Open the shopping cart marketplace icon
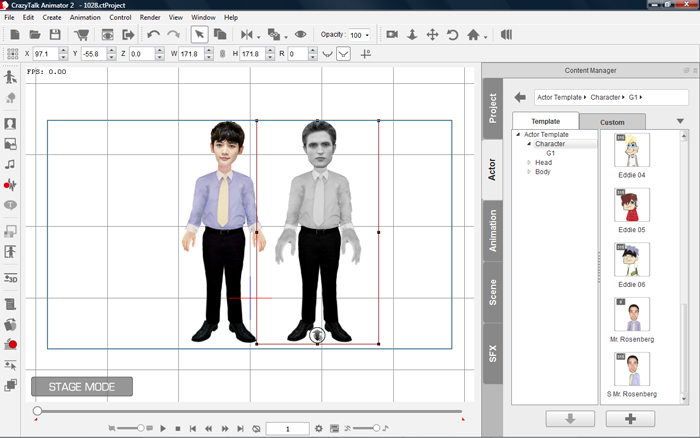The height and width of the screenshot is (438, 700). [x=83, y=35]
